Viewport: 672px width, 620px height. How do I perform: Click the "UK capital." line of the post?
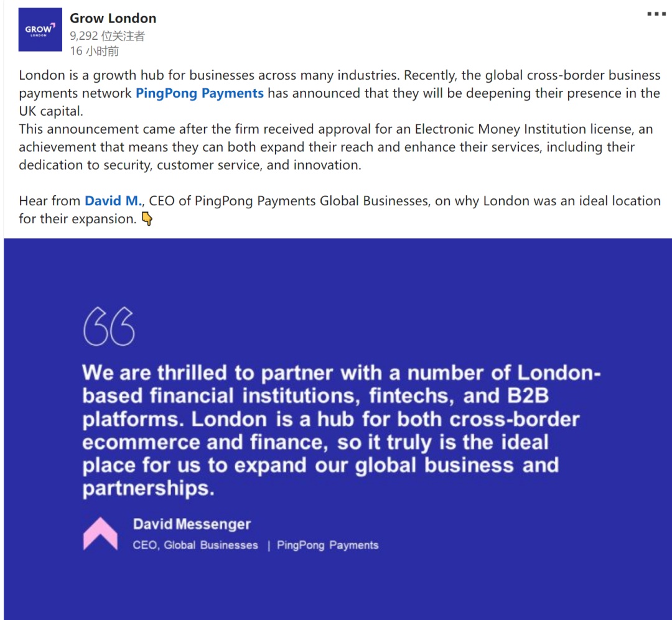tap(51, 111)
